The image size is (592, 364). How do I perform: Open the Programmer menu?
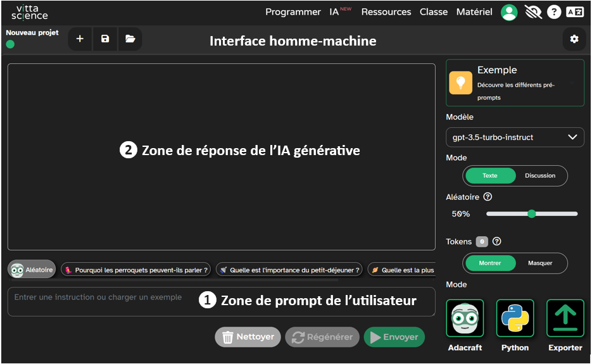[x=293, y=12]
